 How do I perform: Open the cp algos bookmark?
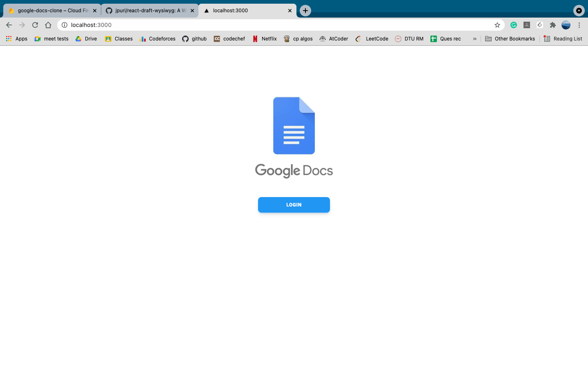(298, 39)
